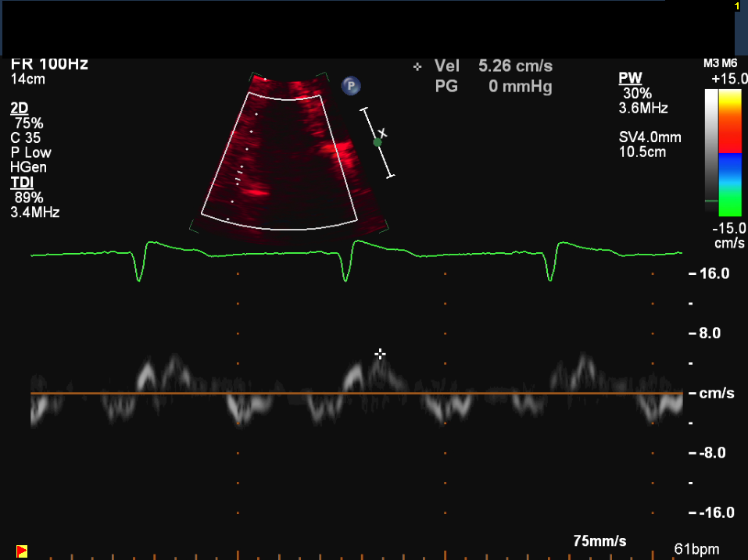Select the 2D mode settings label

tap(19, 108)
